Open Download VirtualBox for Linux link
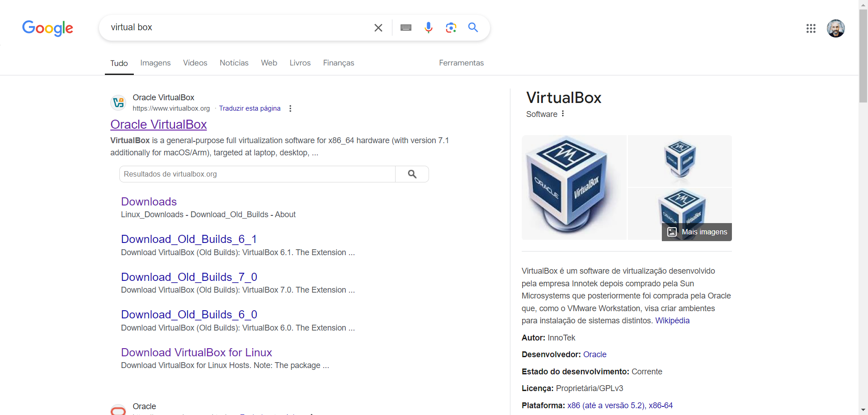This screenshot has height=415, width=868. pyautogui.click(x=197, y=352)
